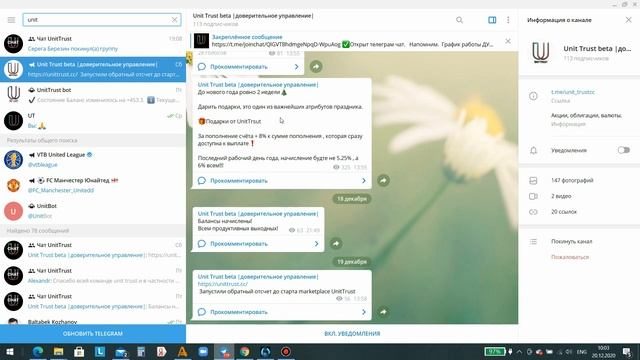Close the channel info panel
640x360 pixels.
629,20
